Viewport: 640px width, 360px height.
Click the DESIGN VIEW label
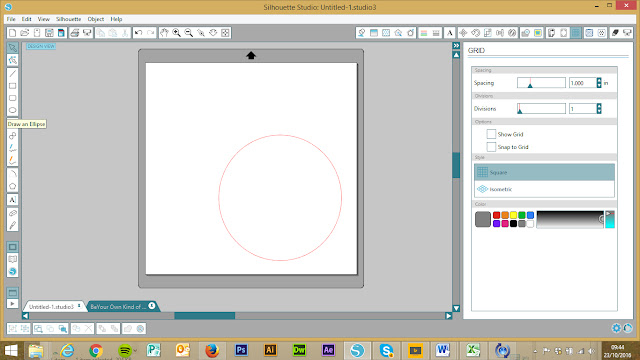[41, 46]
